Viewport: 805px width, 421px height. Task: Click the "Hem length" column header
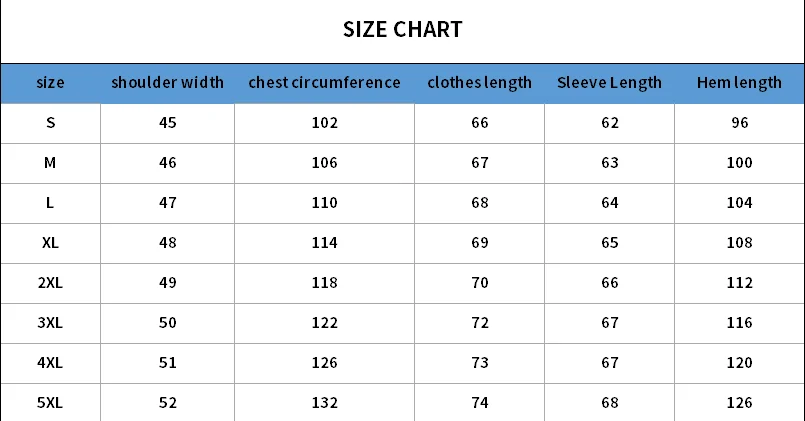[x=739, y=83]
